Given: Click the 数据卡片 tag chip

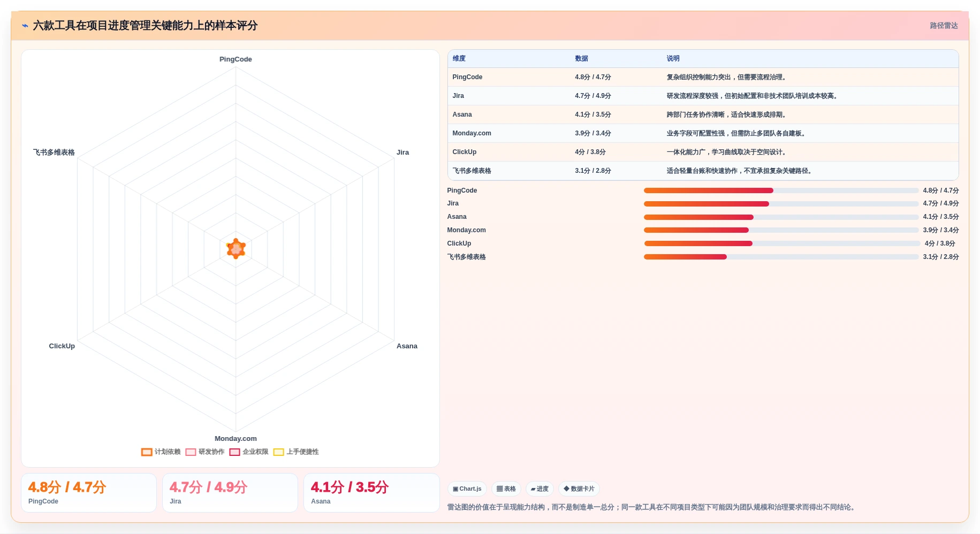Looking at the screenshot, I should point(579,489).
